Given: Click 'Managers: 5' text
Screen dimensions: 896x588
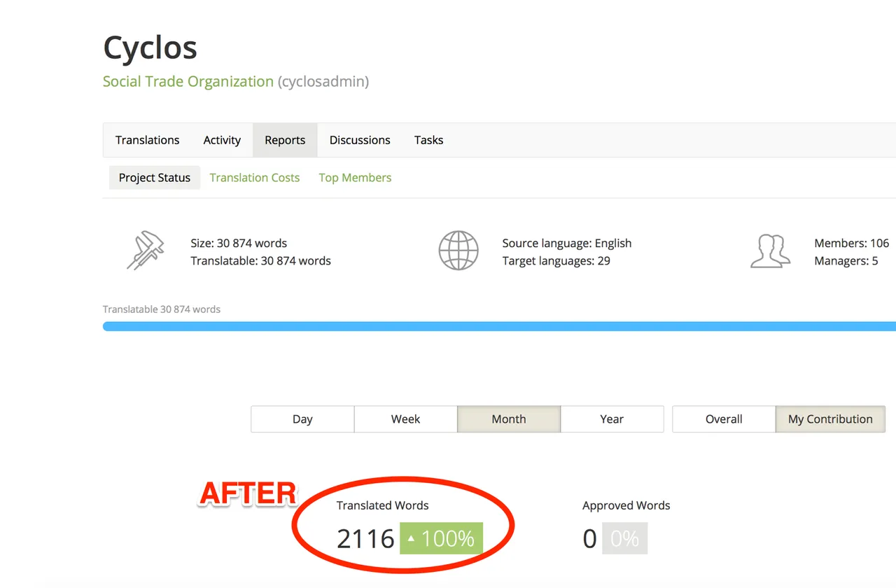Looking at the screenshot, I should (846, 260).
